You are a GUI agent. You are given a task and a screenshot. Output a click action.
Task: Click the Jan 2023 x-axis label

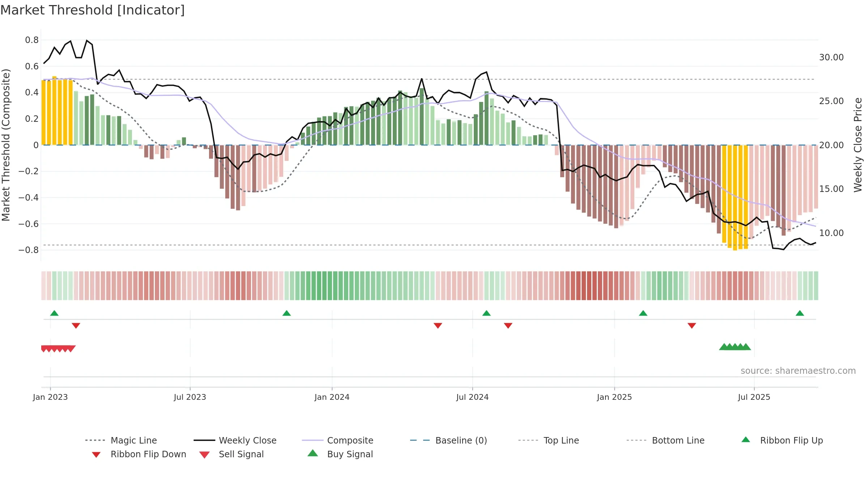click(50, 397)
